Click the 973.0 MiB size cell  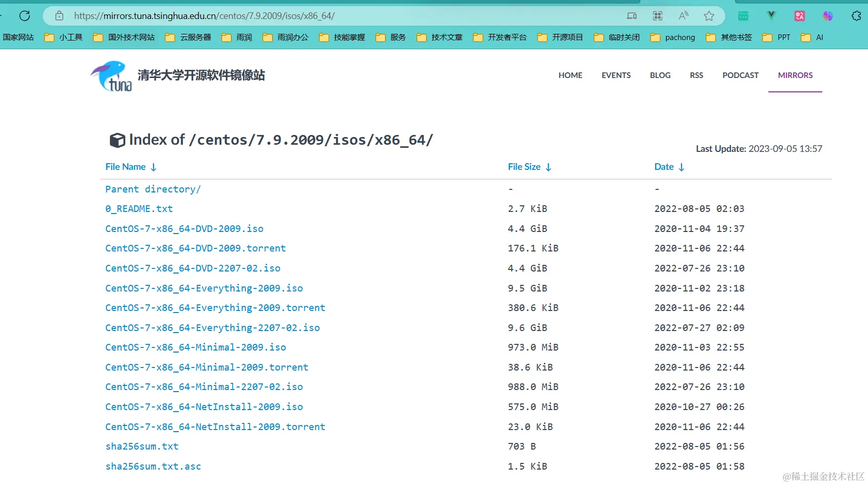pyautogui.click(x=533, y=347)
